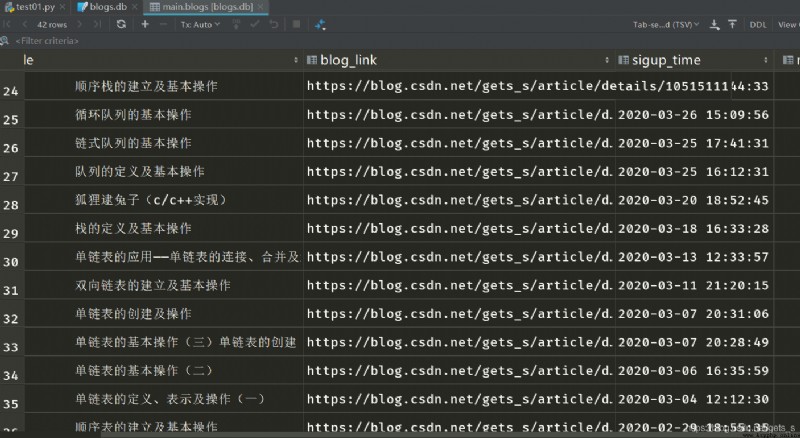Reload the table data

(x=121, y=24)
